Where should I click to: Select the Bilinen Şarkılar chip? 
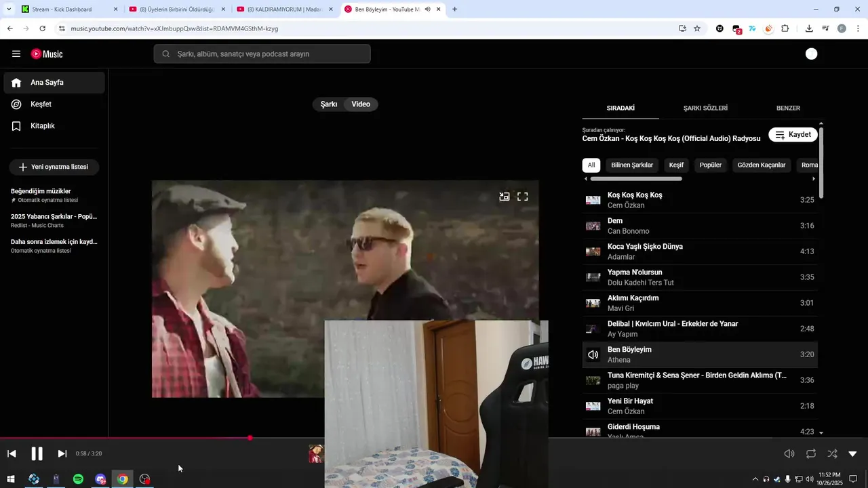tap(632, 165)
